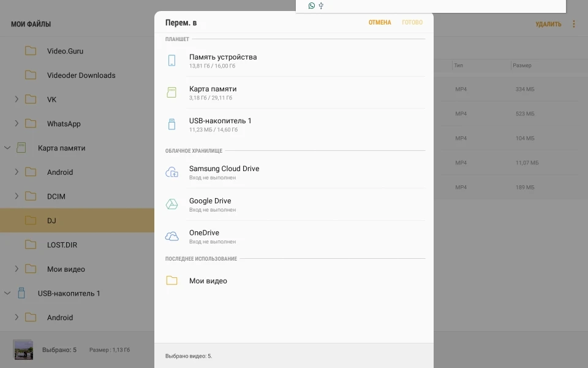Click the Samsung Cloud Drive icon
The height and width of the screenshot is (368, 588).
coord(171,172)
